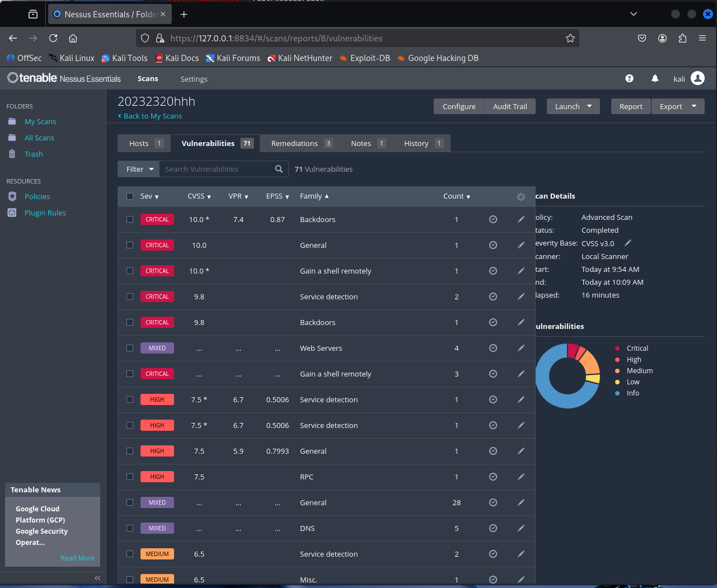The width and height of the screenshot is (717, 588).
Task: Go to browser home page icon
Action: pos(73,38)
